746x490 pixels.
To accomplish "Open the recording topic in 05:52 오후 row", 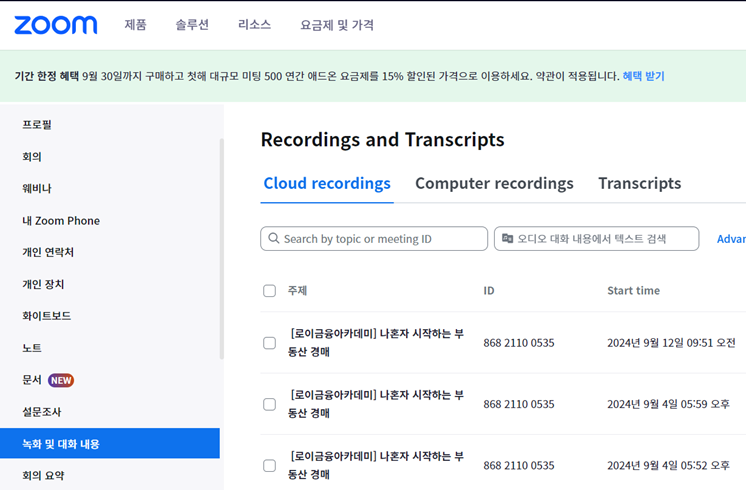I will [375, 465].
